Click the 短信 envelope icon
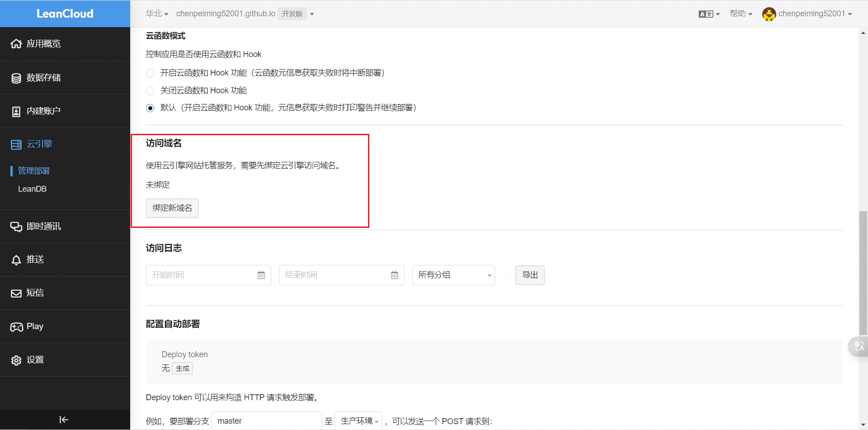This screenshot has width=868, height=430. (x=16, y=293)
